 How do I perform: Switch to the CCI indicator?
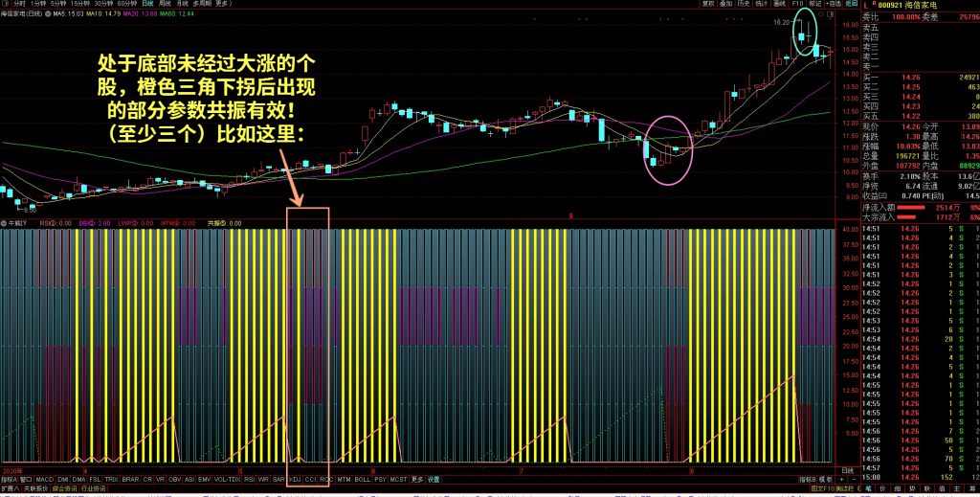coord(310,479)
